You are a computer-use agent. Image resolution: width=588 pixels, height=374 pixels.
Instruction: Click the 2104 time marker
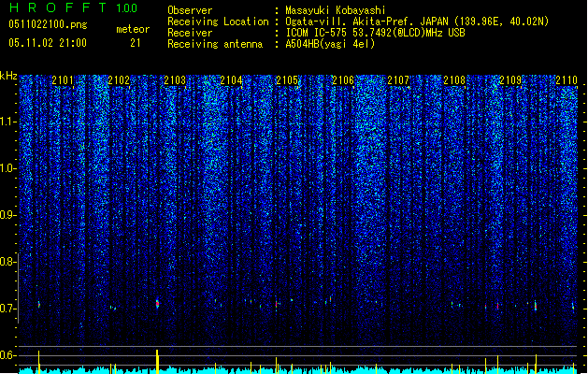tap(231, 79)
